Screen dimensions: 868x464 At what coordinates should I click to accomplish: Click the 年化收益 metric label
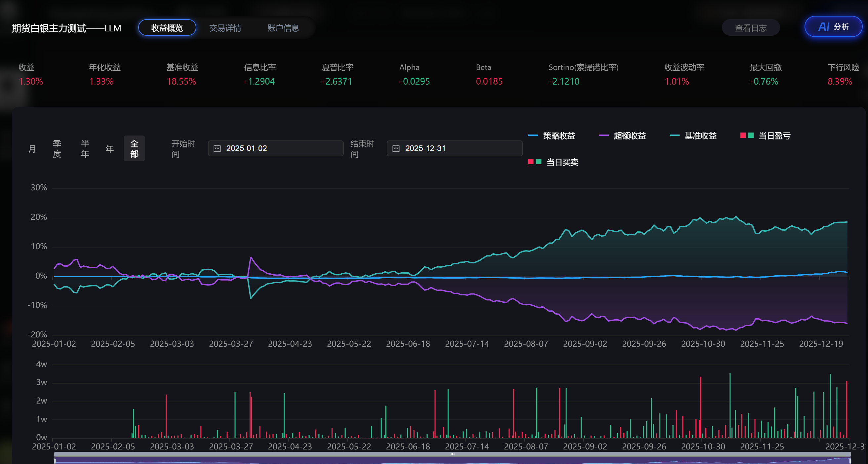pos(105,67)
